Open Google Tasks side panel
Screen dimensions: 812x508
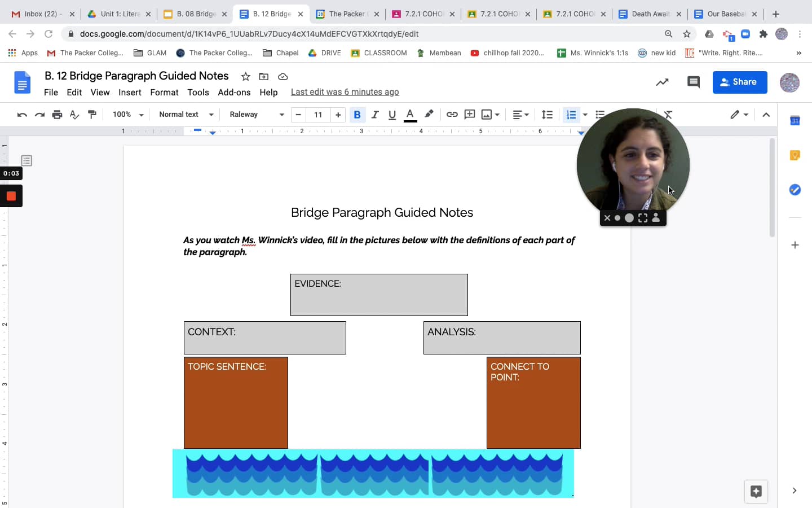795,190
